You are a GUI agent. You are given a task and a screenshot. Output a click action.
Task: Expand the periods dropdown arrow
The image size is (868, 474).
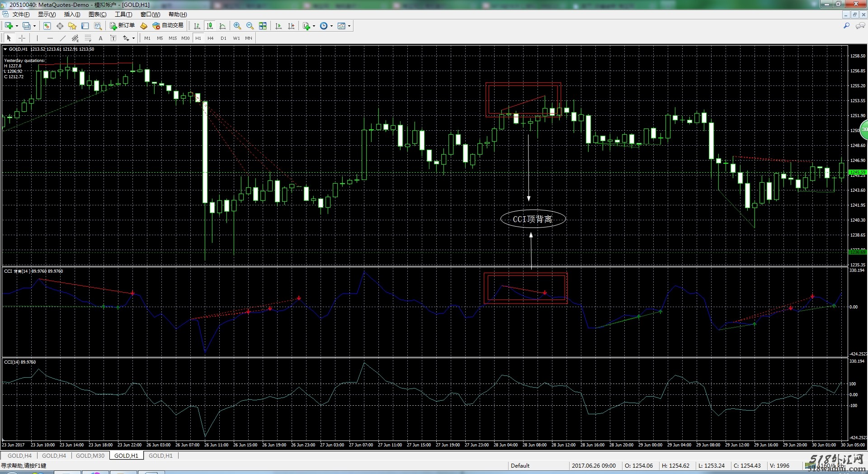332,26
